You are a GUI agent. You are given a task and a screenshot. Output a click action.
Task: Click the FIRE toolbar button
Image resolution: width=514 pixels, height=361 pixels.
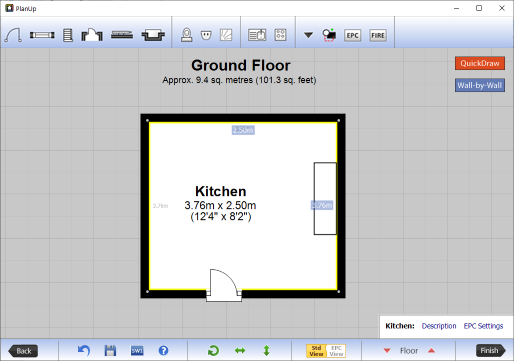click(378, 35)
